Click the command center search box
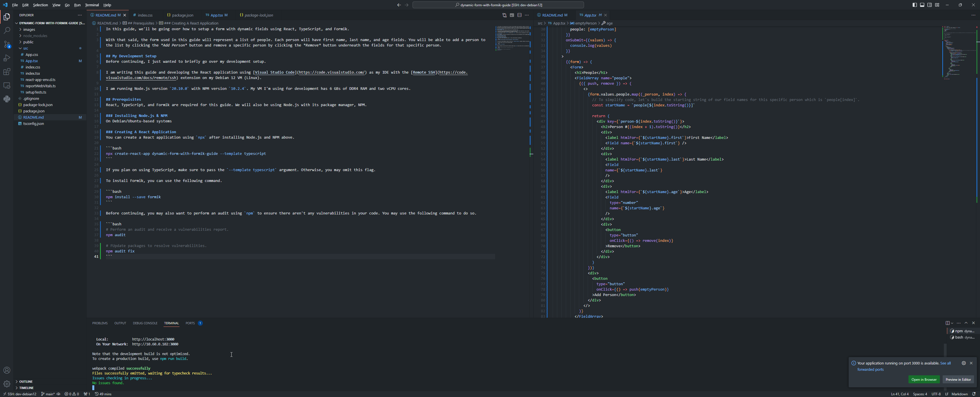 [498, 5]
